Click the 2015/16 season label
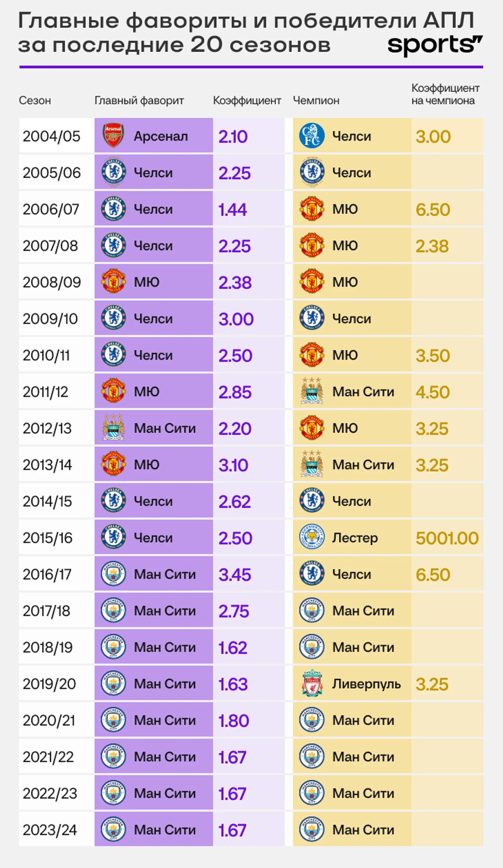The image size is (503, 868). (x=48, y=538)
